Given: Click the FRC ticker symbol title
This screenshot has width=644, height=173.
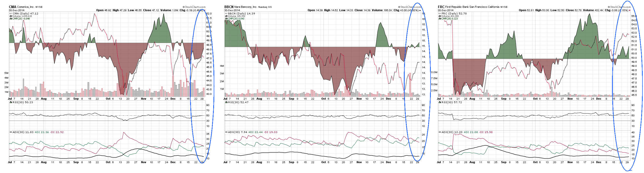Looking at the screenshot, I should pos(441,7).
